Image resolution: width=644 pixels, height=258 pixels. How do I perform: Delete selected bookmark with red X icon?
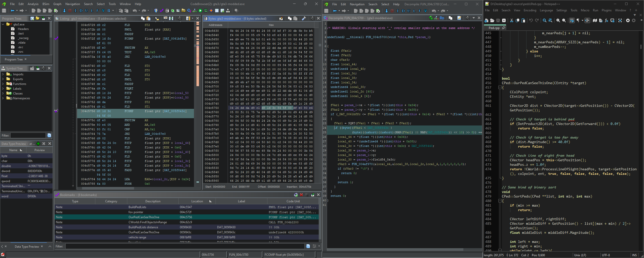pyautogui.click(x=301, y=195)
